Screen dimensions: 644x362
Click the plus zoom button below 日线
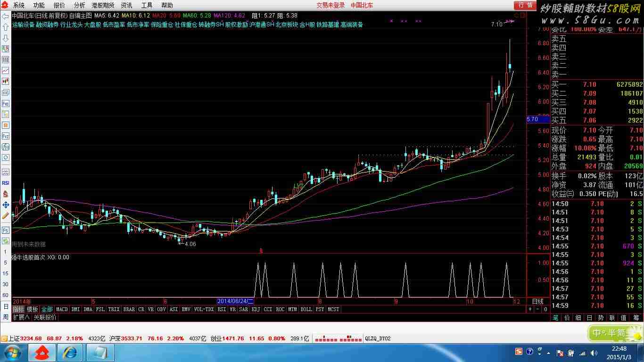click(530, 309)
